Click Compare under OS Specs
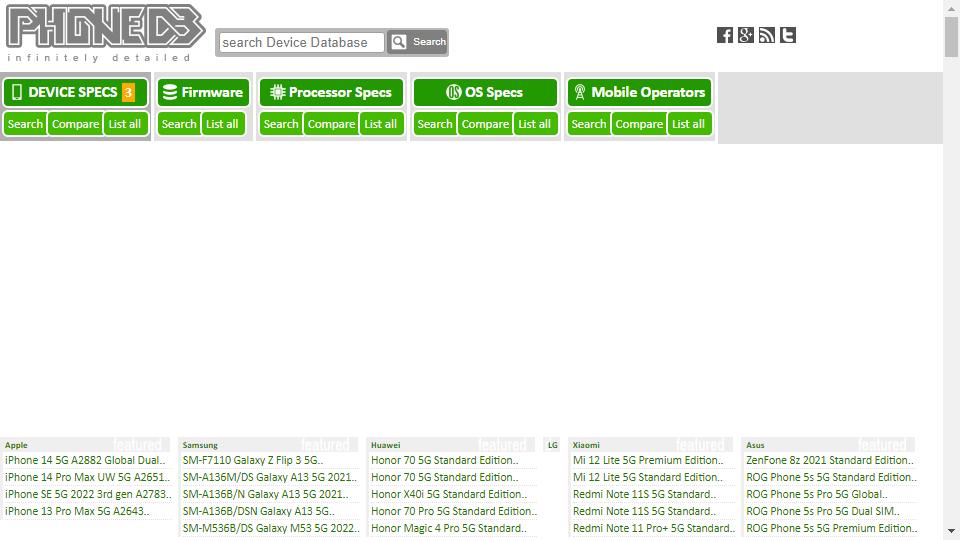Screen dimensions: 960x540 pyautogui.click(x=485, y=124)
